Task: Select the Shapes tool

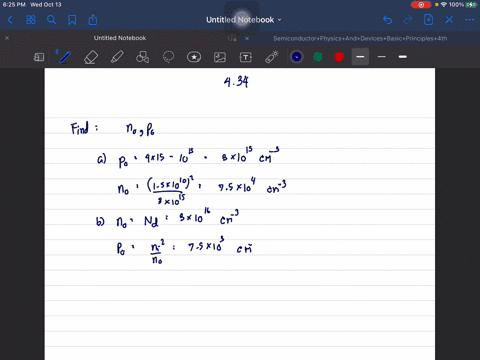Action: tap(142, 57)
